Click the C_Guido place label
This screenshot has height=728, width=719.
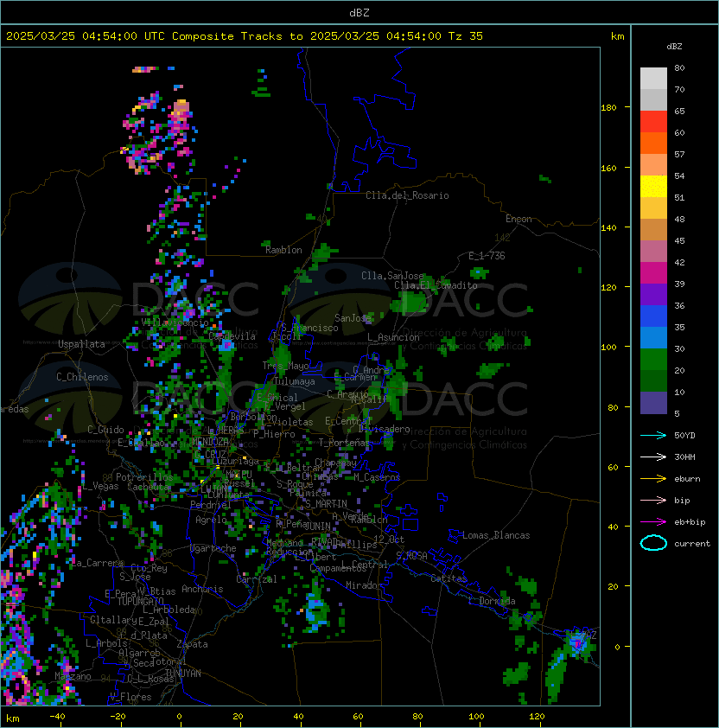(x=105, y=430)
